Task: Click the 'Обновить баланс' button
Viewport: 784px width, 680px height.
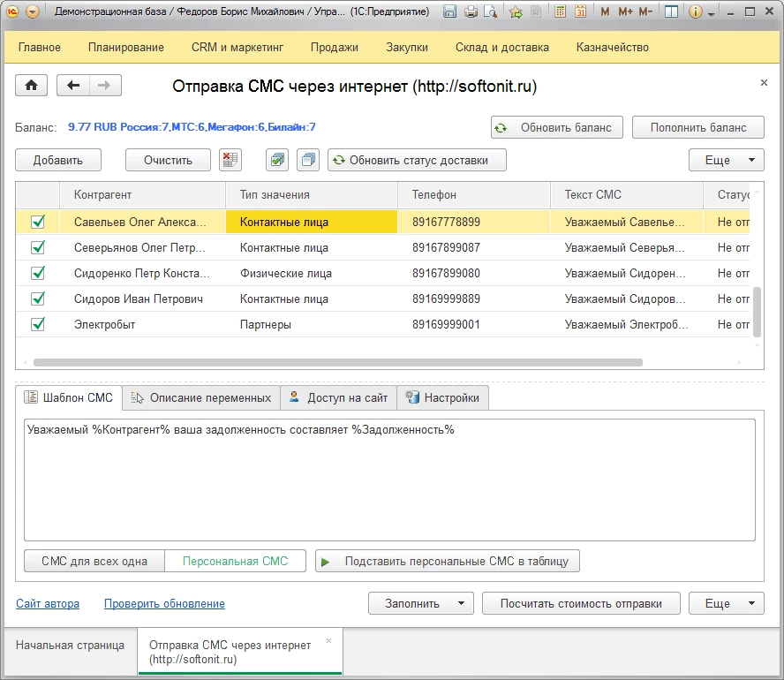Action: point(556,128)
